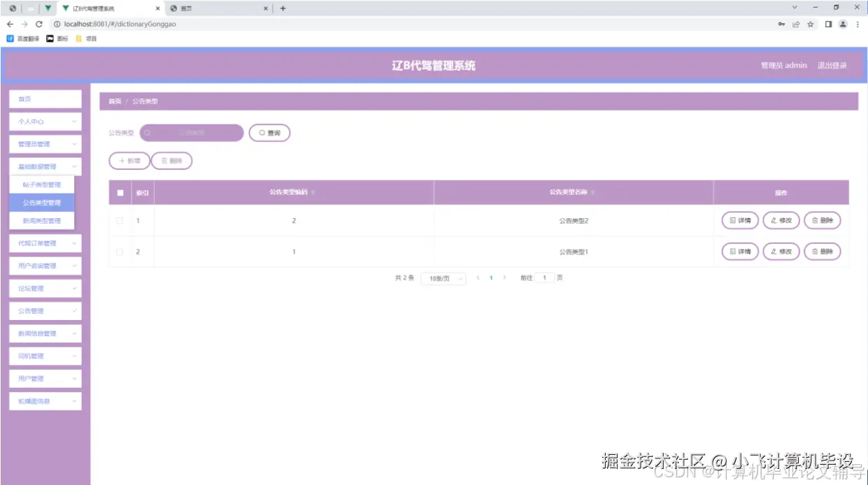The width and height of the screenshot is (868, 485).
Task: Click the browser forward arrow
Action: tap(24, 24)
